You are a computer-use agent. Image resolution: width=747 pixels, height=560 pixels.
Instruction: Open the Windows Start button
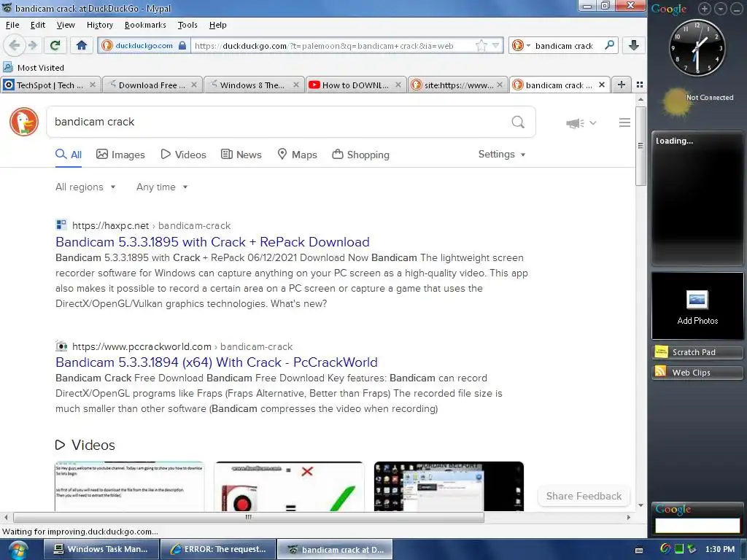click(18, 550)
